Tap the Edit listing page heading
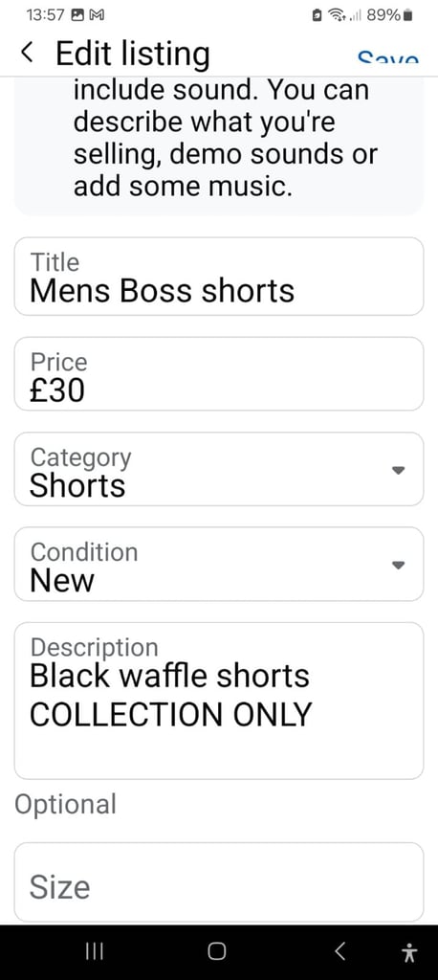 click(x=133, y=54)
